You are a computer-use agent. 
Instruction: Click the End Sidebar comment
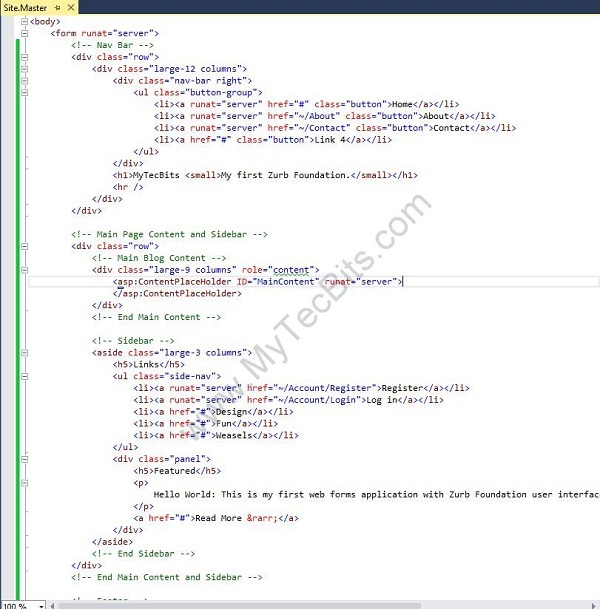pyautogui.click(x=143, y=554)
